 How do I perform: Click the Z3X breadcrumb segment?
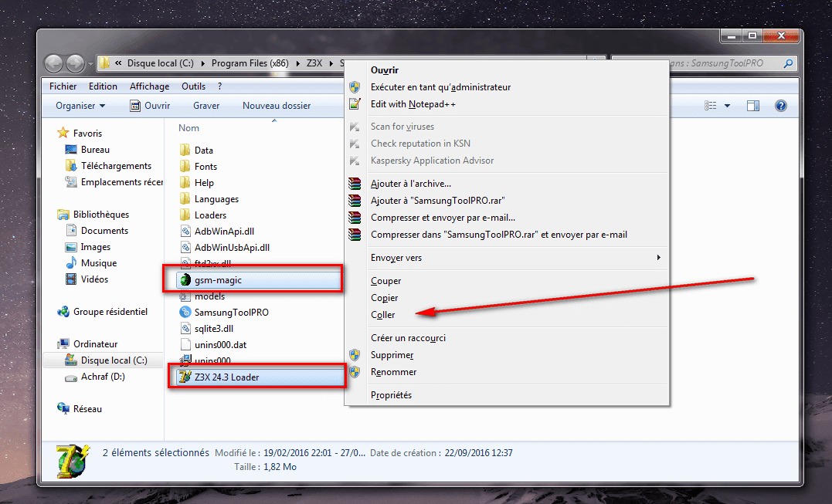tap(314, 63)
